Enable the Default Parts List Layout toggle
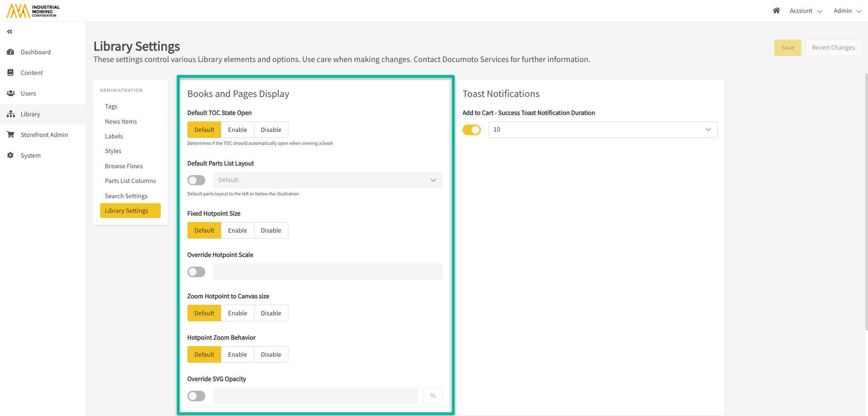868x416 pixels. click(x=196, y=180)
